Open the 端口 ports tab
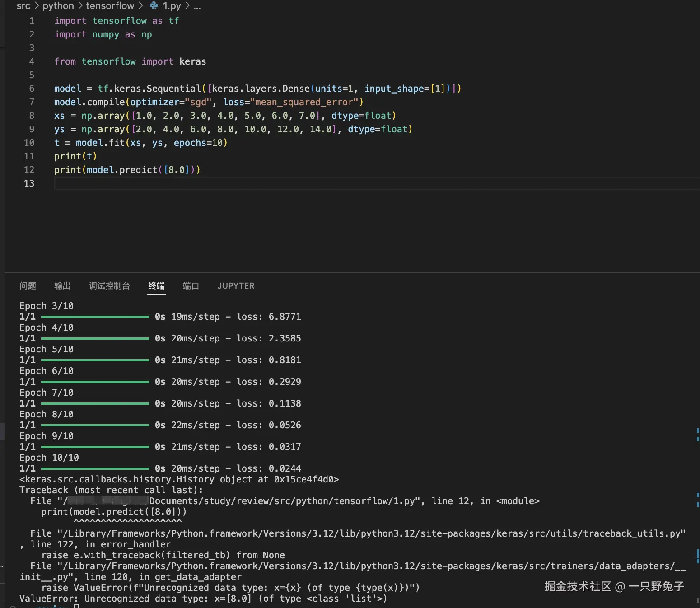The image size is (700, 608). click(x=191, y=286)
